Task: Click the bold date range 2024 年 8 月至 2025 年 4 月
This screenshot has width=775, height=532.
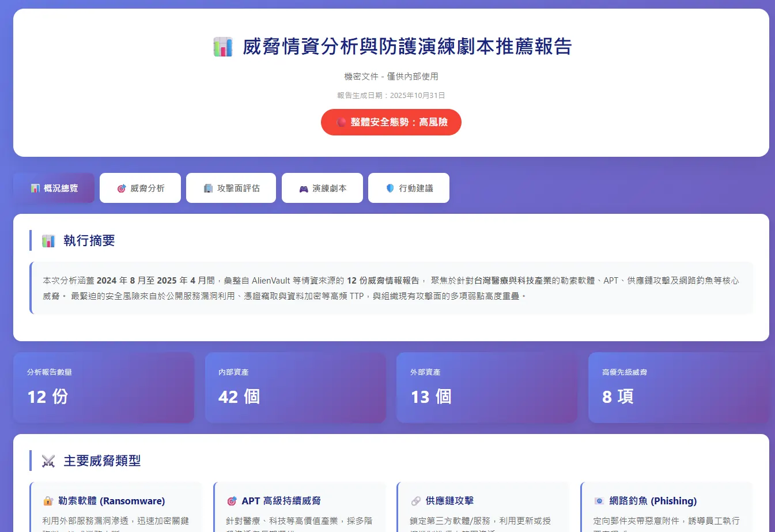Action: tap(152, 281)
